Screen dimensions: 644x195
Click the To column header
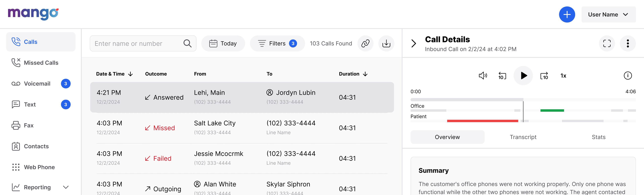click(x=269, y=74)
